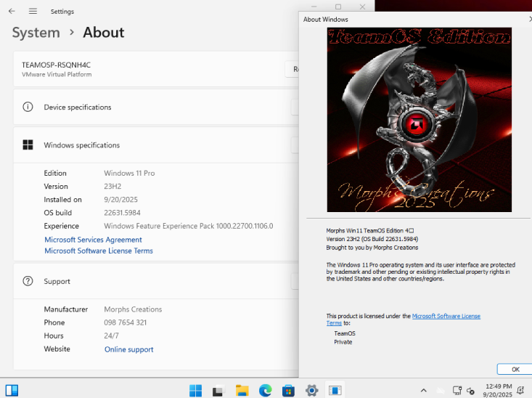This screenshot has height=398, width=532.
Task: Launch File Explorer from the taskbar
Action: click(242, 390)
